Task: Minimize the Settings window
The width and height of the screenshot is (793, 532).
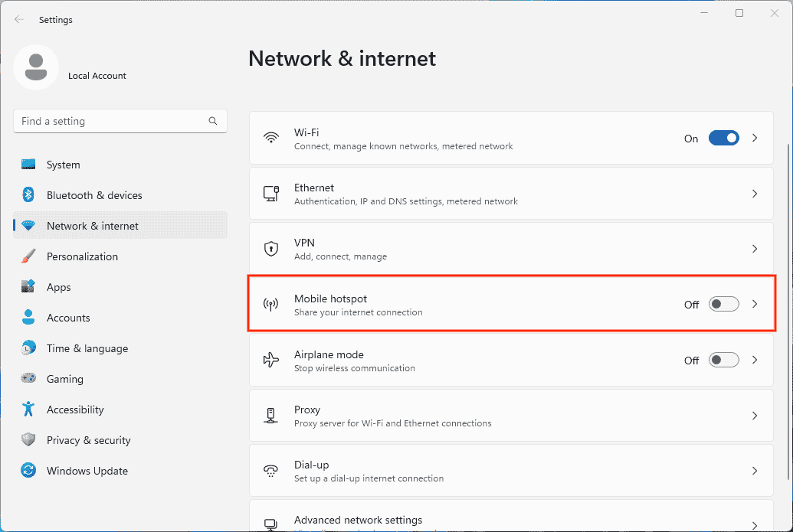Action: coord(704,13)
